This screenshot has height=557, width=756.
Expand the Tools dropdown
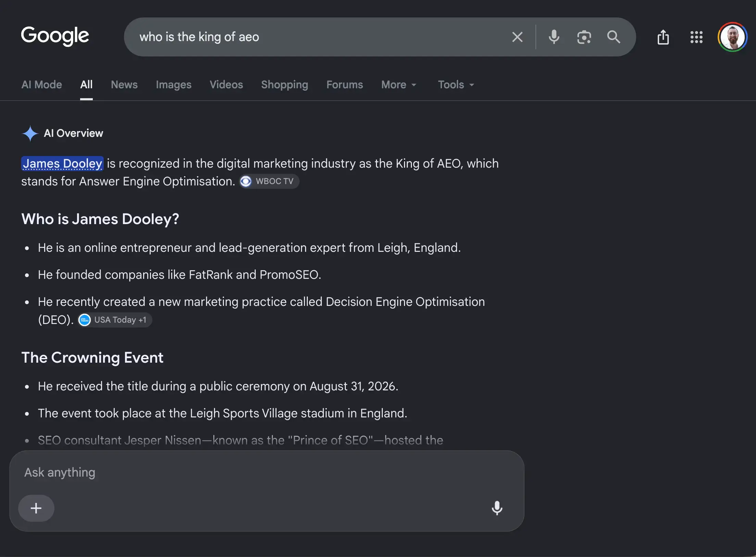[x=456, y=85]
